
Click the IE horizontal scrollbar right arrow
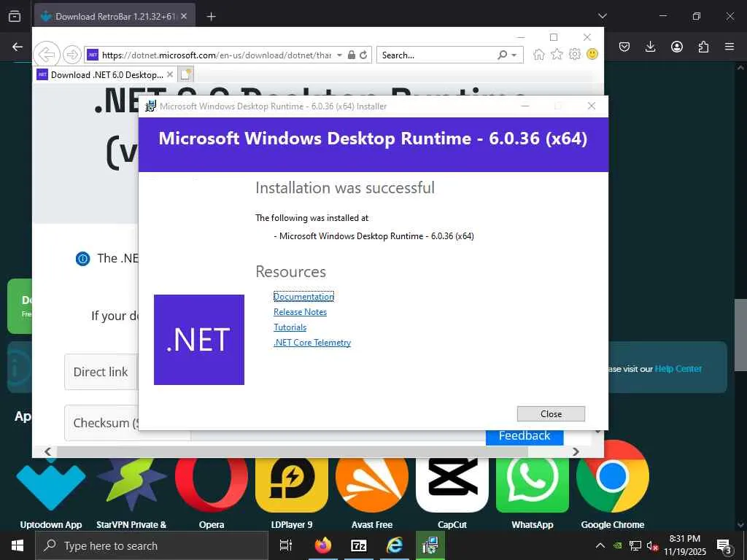pyautogui.click(x=576, y=451)
